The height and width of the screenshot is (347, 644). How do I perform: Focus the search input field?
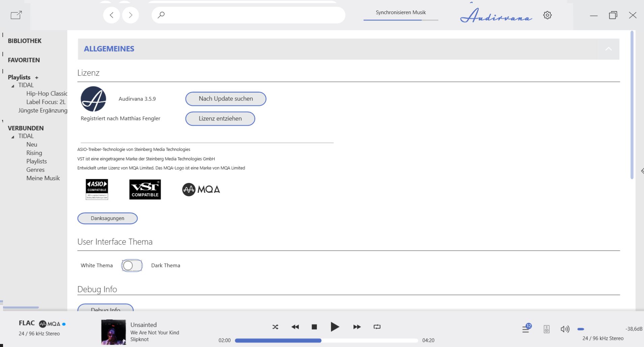point(248,15)
